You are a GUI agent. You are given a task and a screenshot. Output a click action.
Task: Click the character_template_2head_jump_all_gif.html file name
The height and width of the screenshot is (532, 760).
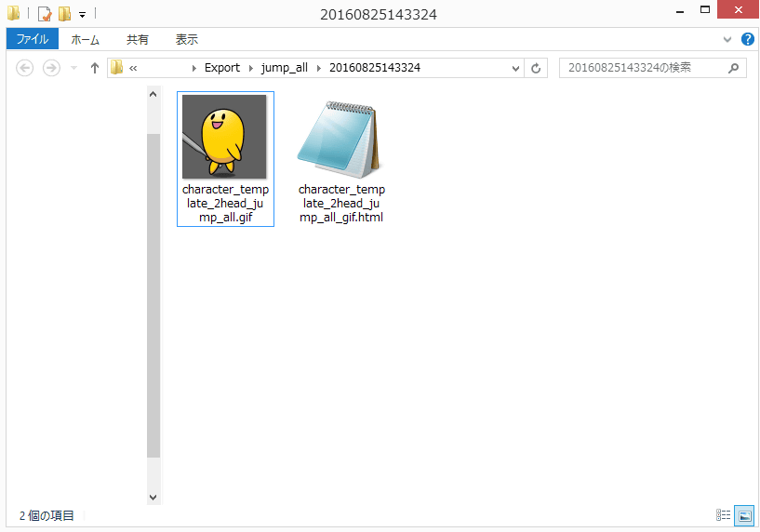341,203
